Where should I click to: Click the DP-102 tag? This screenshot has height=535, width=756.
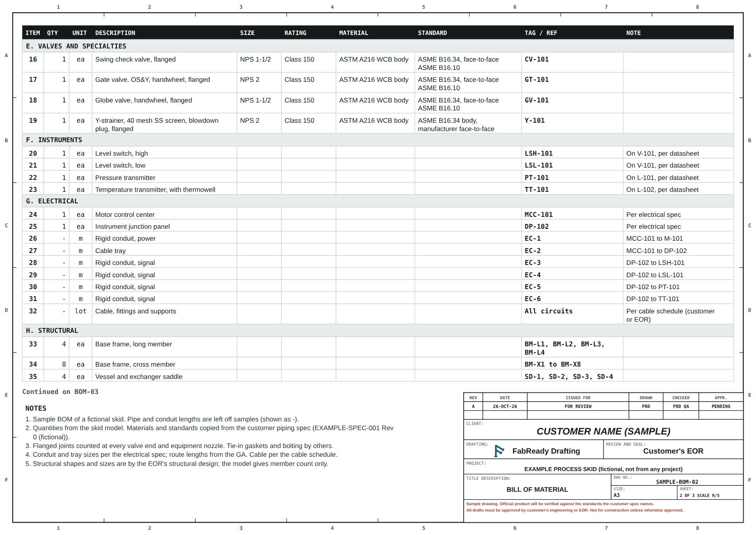point(536,227)
